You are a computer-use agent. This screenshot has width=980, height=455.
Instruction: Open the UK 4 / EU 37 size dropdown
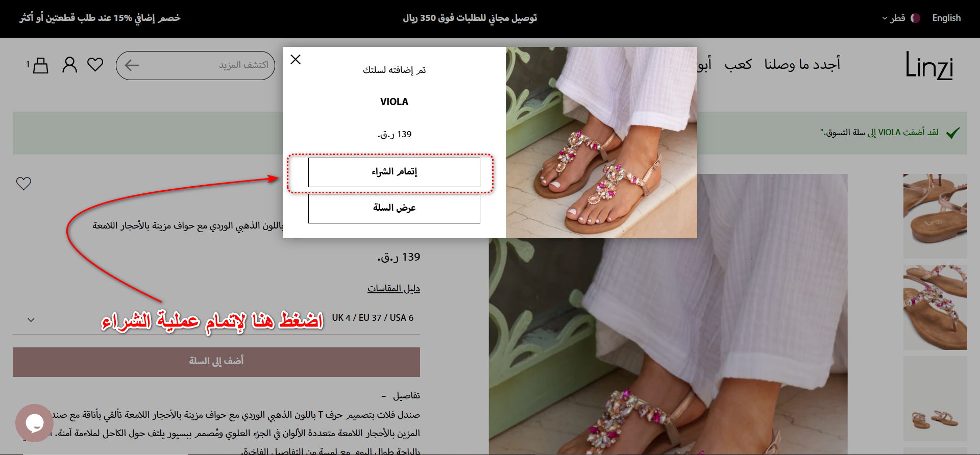click(x=216, y=318)
